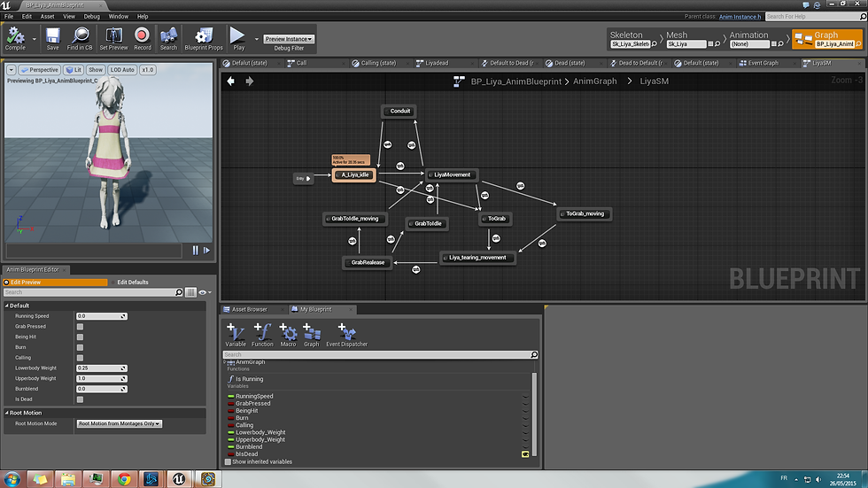Add a new Event Dispatcher
This screenshot has height=488, width=868.
click(x=346, y=336)
